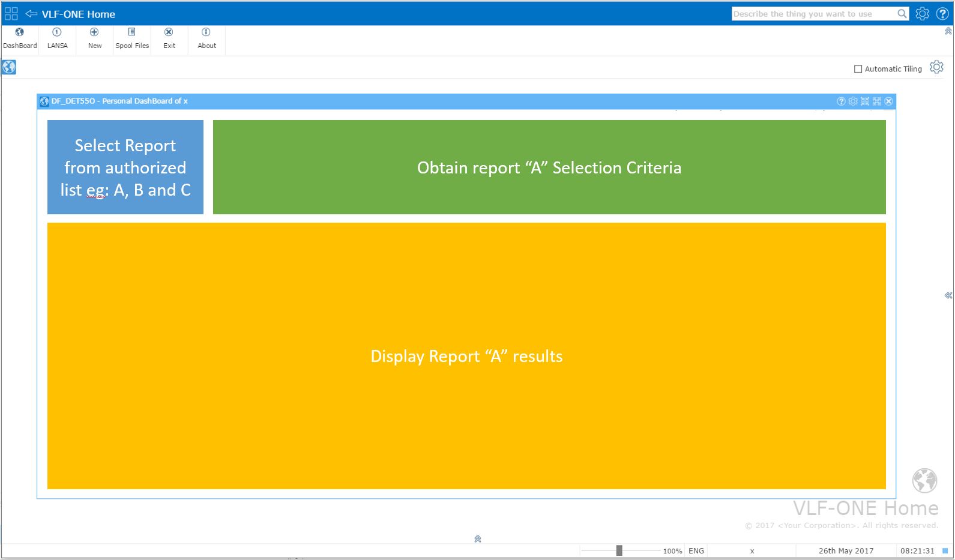Image resolution: width=955 pixels, height=560 pixels.
Task: Open Spool Files from the toolbar
Action: [132, 38]
